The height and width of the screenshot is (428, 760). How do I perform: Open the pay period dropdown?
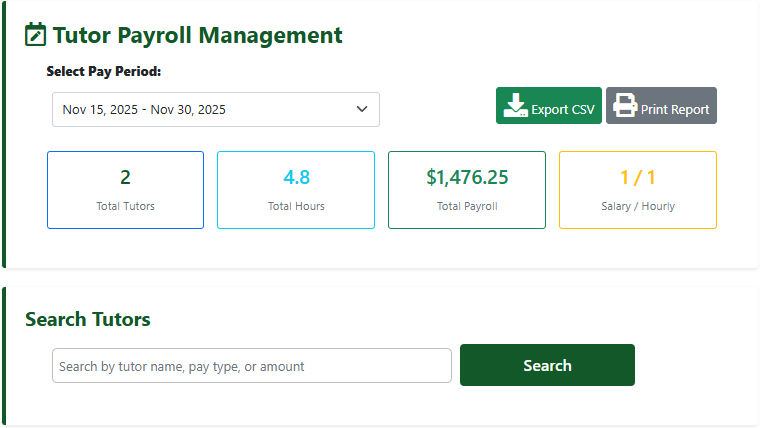(215, 110)
